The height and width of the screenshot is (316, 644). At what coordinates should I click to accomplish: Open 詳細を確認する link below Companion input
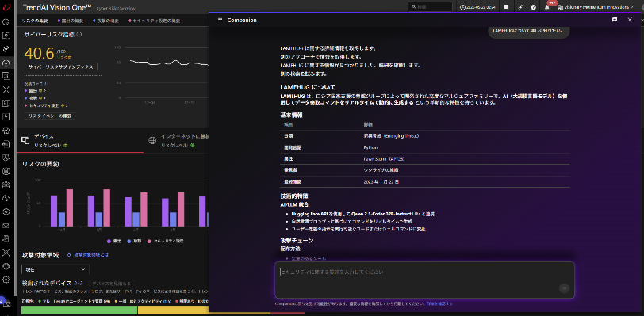tap(439, 303)
